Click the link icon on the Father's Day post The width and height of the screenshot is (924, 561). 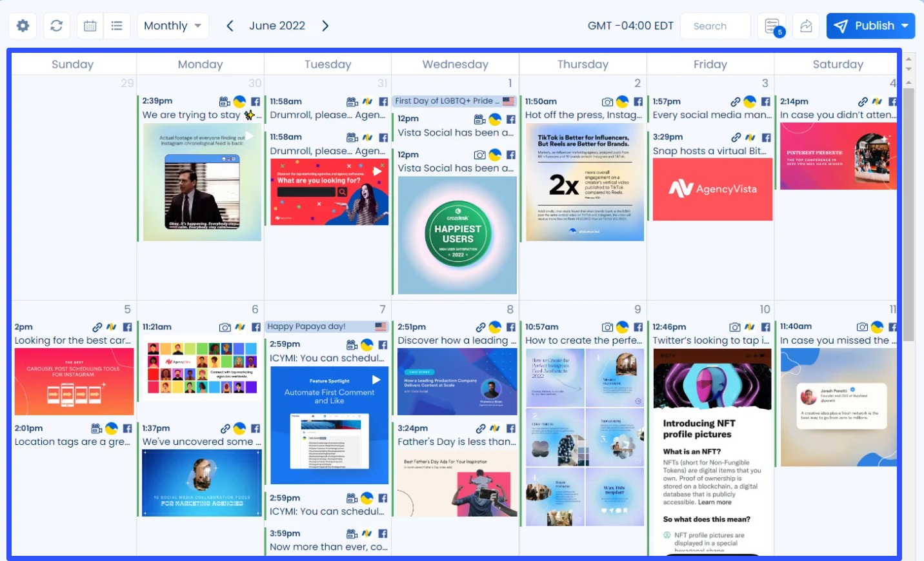(x=479, y=428)
